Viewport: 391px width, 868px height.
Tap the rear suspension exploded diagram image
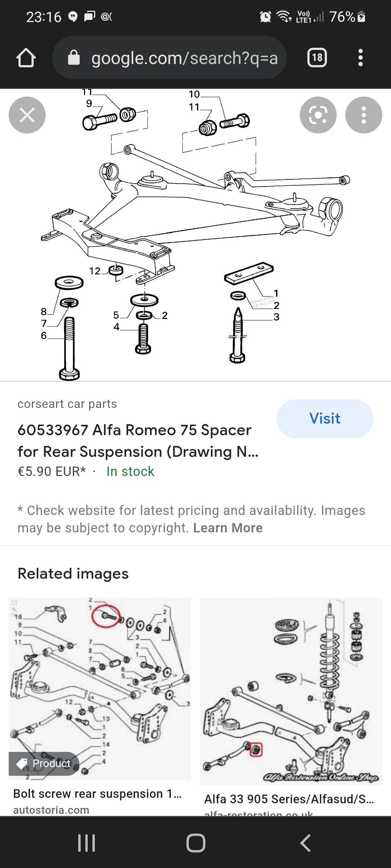[195, 235]
